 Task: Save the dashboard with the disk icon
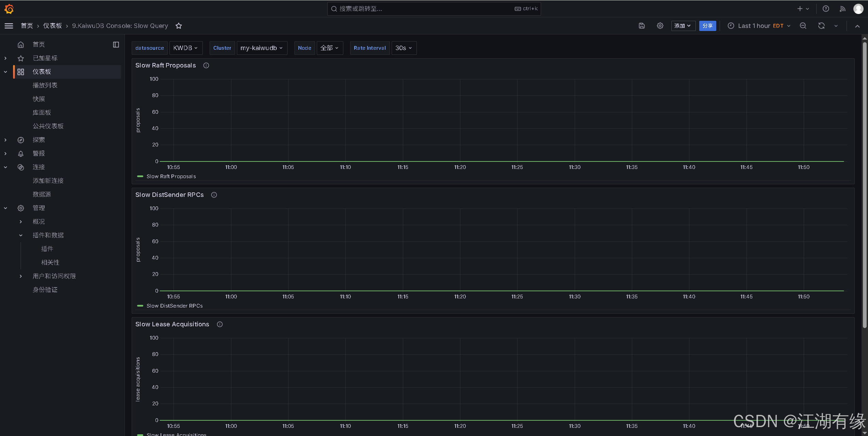click(642, 26)
